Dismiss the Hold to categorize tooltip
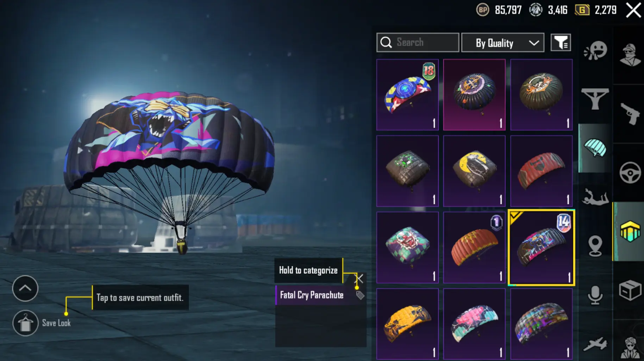The width and height of the screenshot is (644, 361). tap(359, 279)
